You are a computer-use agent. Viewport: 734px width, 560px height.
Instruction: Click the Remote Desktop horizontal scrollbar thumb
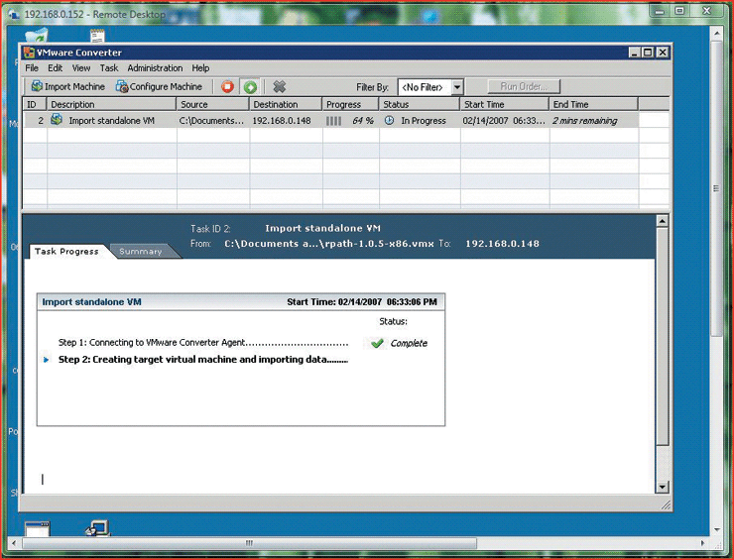click(x=250, y=543)
